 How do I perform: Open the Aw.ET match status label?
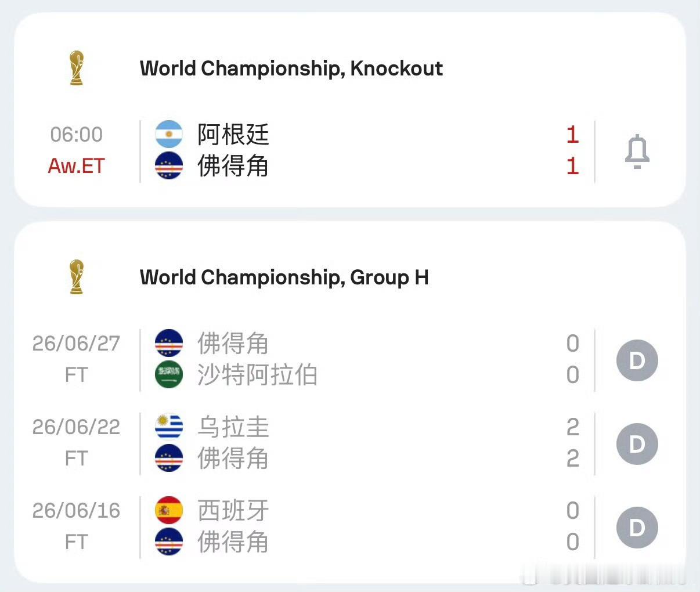point(76,166)
